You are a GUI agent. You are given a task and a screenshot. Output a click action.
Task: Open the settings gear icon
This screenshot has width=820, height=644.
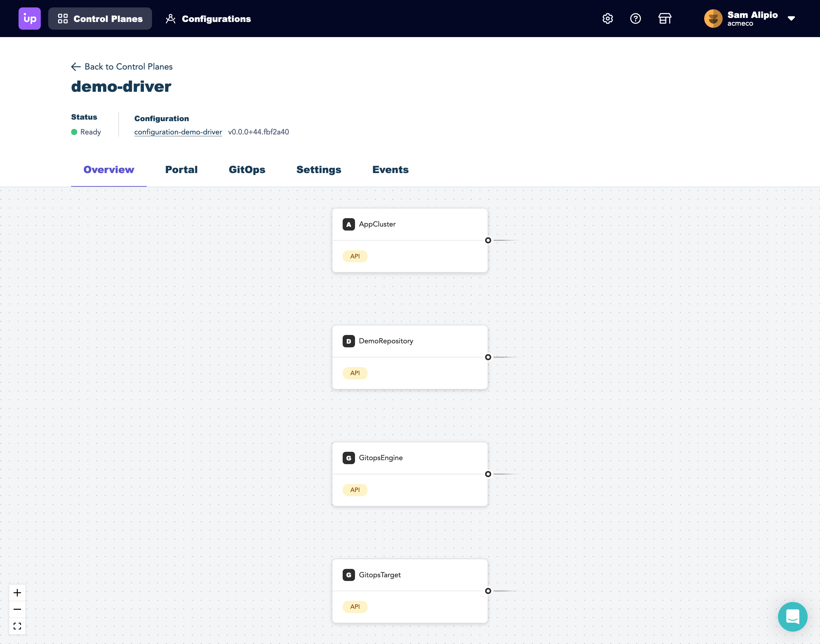tap(607, 19)
